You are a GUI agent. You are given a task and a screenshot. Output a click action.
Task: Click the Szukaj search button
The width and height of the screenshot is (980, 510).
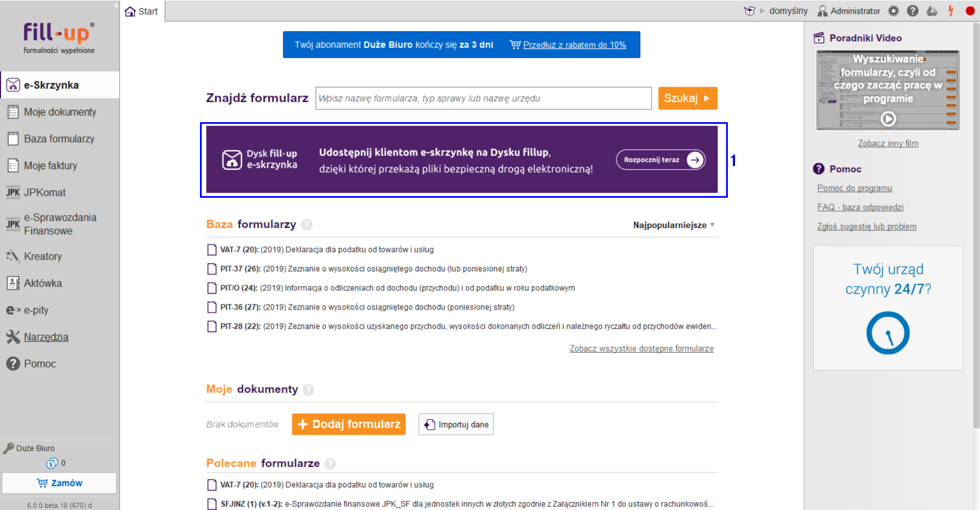[687, 98]
